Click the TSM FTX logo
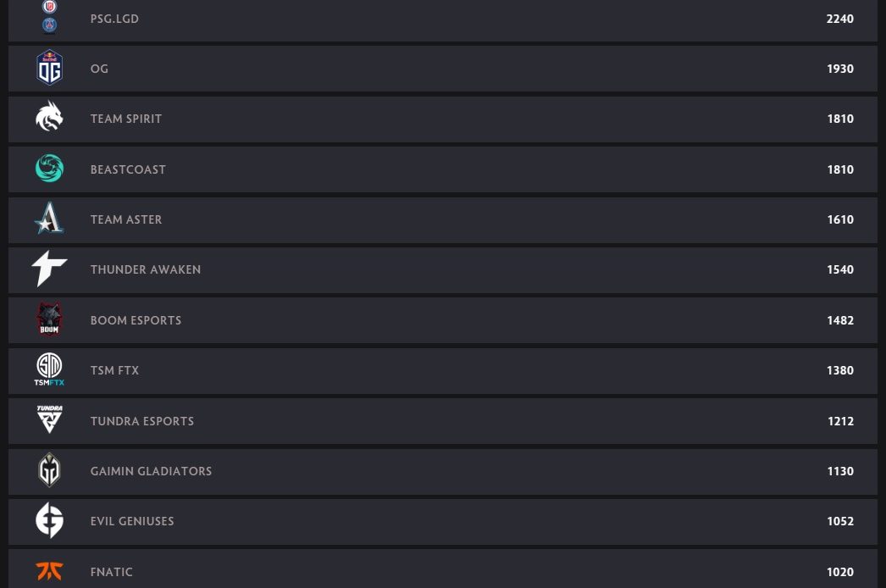Screen dimensions: 886x588 [49, 369]
